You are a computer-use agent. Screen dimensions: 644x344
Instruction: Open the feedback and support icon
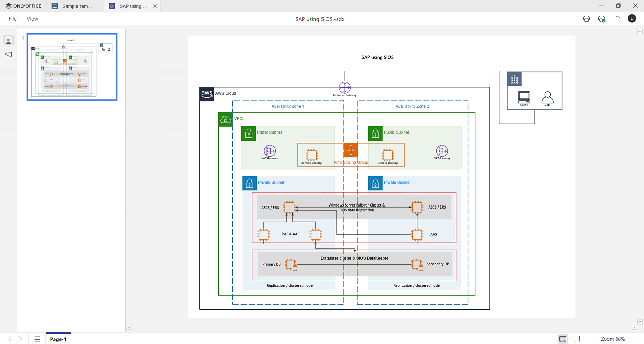[x=8, y=54]
